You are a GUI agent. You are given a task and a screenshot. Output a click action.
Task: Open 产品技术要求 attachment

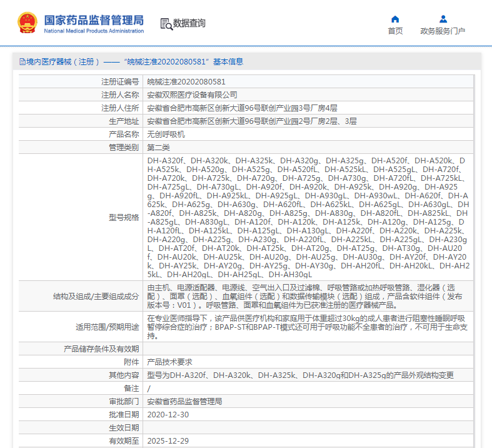(170, 362)
